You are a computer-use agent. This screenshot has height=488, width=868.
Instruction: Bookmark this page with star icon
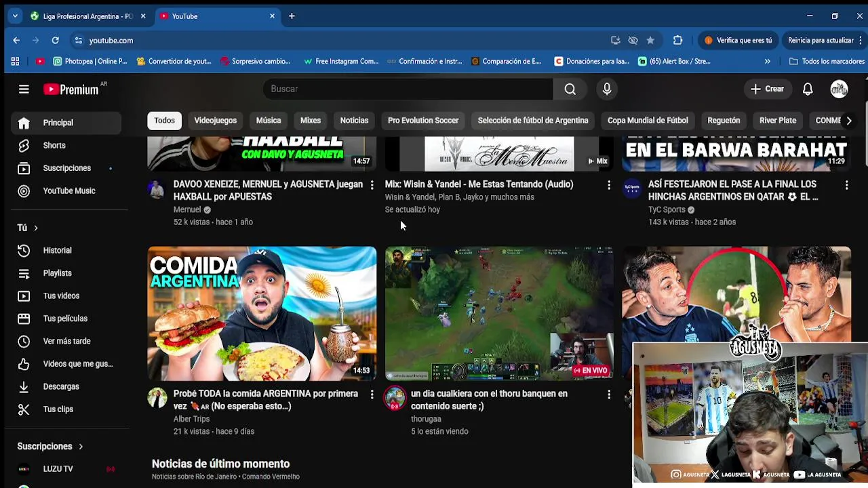pyautogui.click(x=650, y=41)
